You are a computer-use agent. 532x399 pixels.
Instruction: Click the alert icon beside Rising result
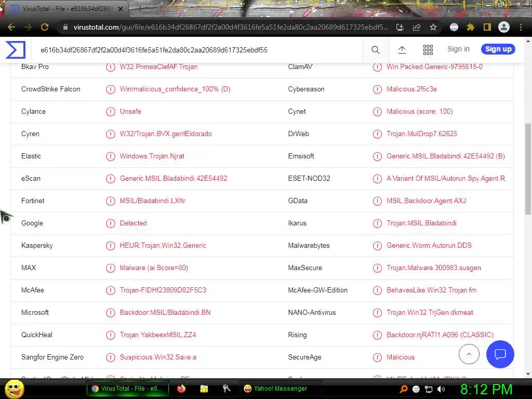[377, 335]
